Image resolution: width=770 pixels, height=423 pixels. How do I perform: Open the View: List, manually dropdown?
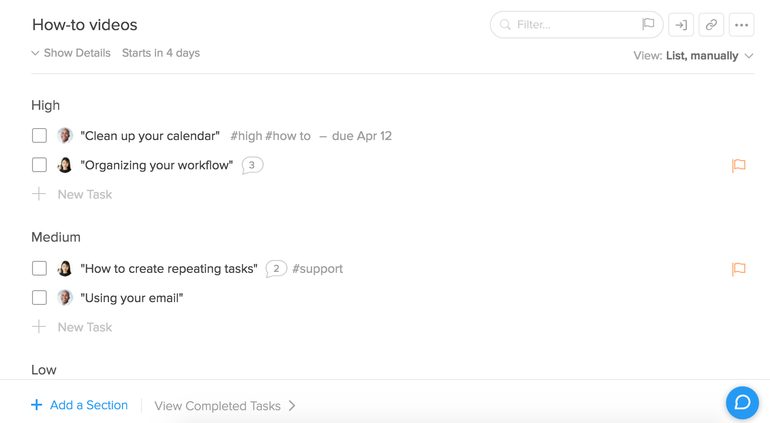click(693, 56)
